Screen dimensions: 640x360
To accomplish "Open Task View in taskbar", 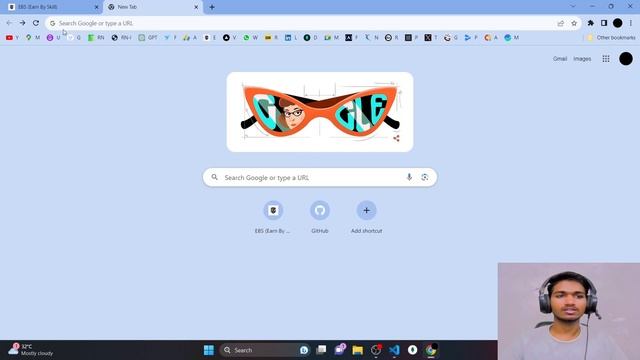I will [321, 350].
